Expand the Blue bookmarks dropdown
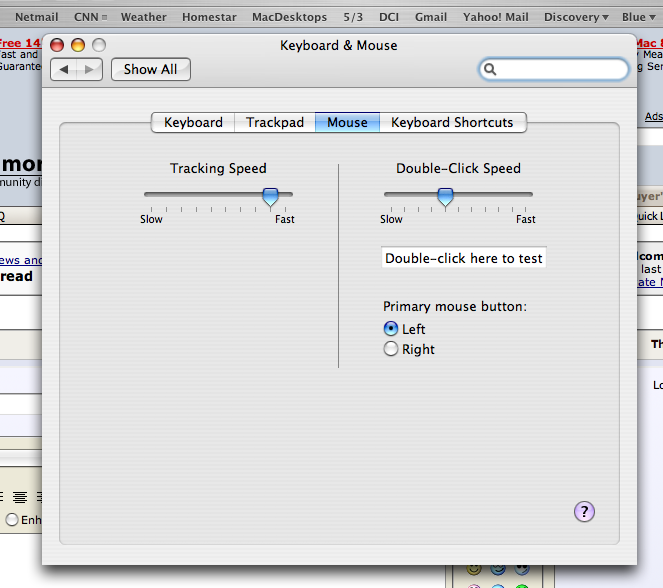 (x=638, y=17)
